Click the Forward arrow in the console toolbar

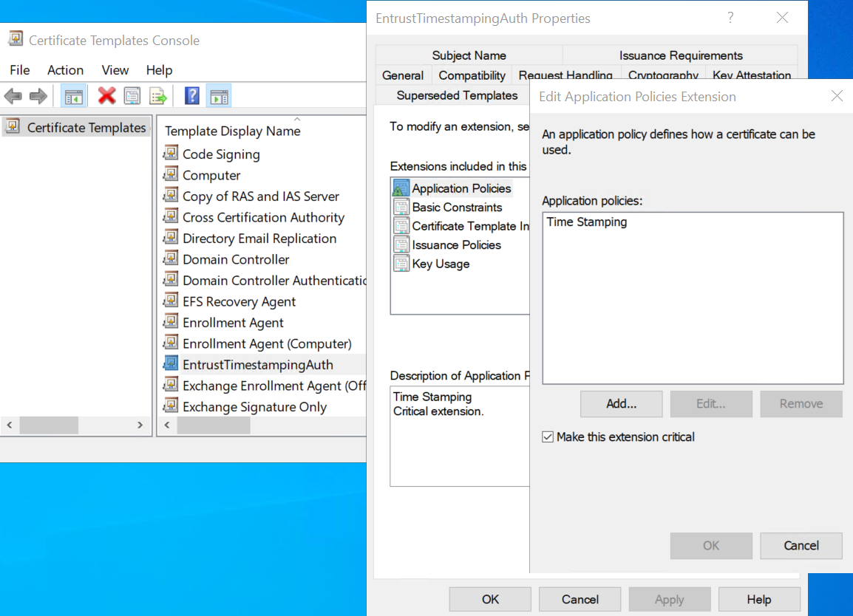pos(38,97)
